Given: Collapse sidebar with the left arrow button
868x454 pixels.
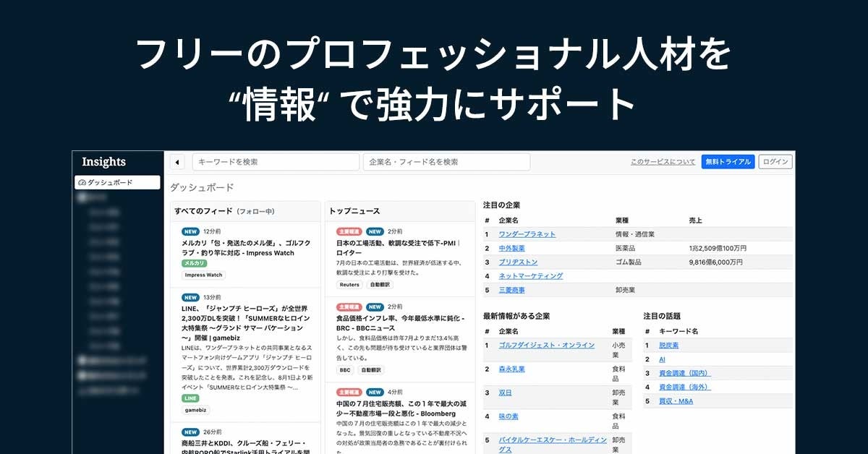Looking at the screenshot, I should pyautogui.click(x=177, y=162).
